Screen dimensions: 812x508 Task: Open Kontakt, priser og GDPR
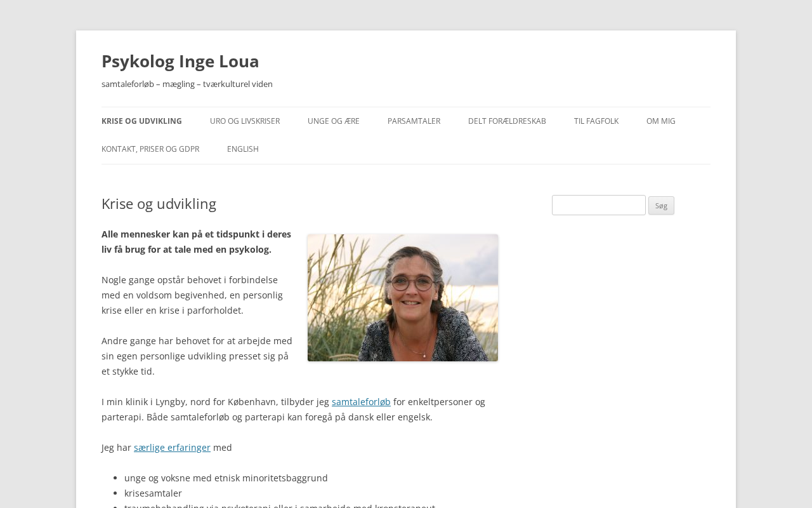pyautogui.click(x=150, y=149)
